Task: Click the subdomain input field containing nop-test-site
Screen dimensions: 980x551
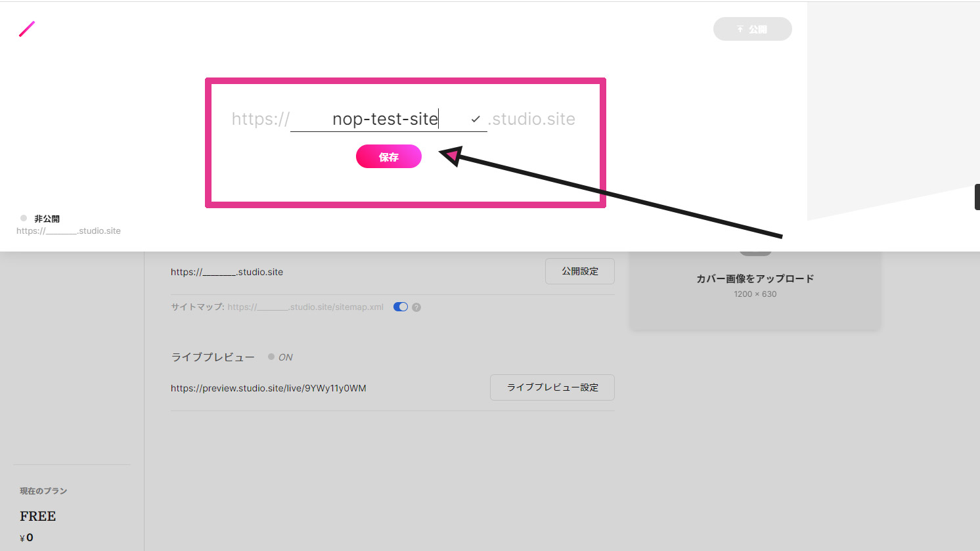Action: (x=388, y=119)
